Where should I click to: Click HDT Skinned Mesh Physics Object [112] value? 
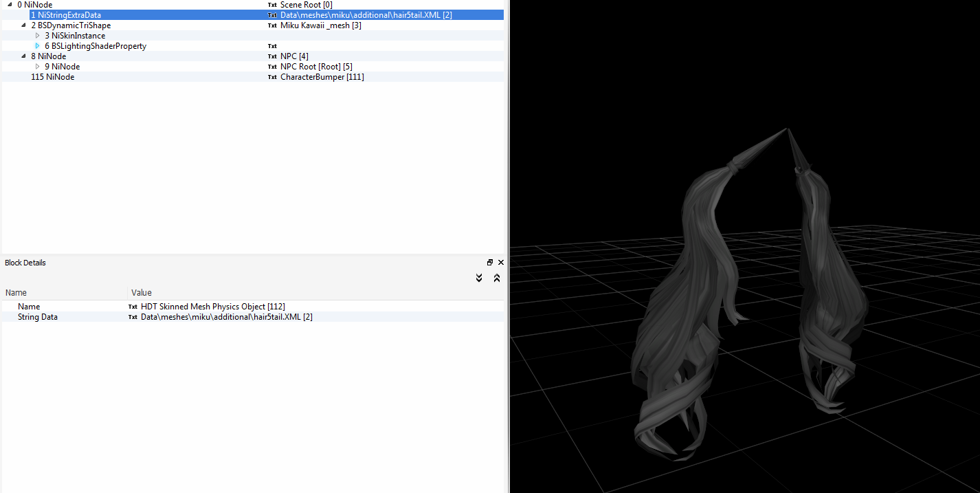point(213,307)
